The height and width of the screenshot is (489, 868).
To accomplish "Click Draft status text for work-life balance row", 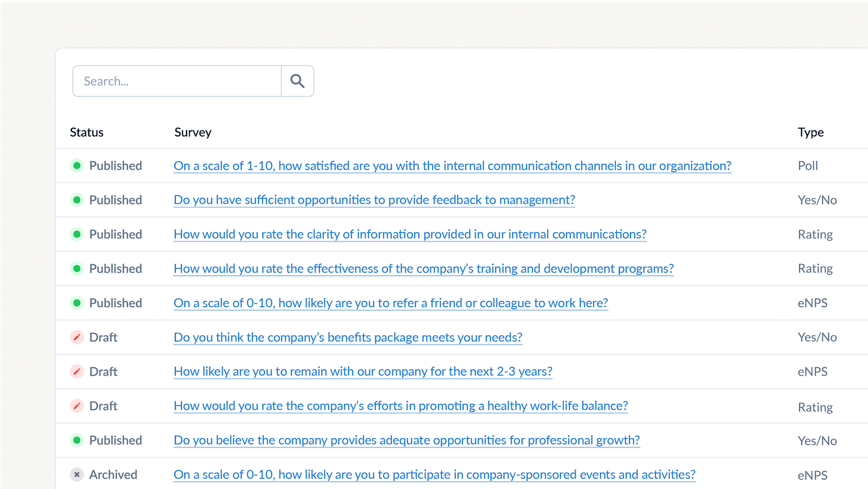I will (x=104, y=406).
